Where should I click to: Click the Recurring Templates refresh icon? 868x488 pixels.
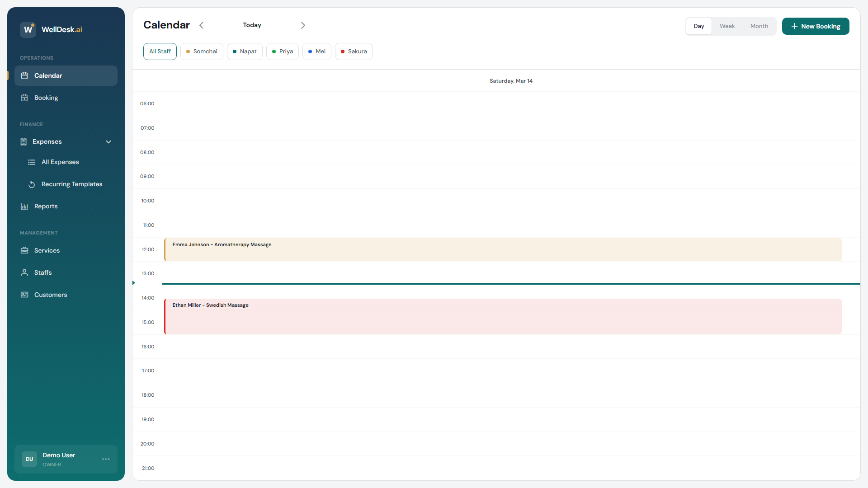pyautogui.click(x=32, y=184)
